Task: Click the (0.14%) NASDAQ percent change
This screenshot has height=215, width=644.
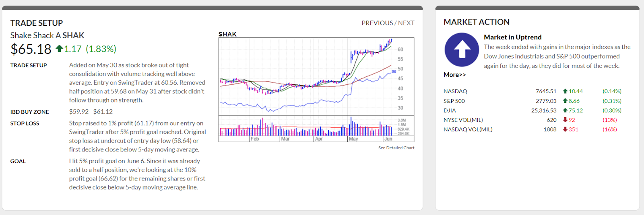Action: point(612,91)
